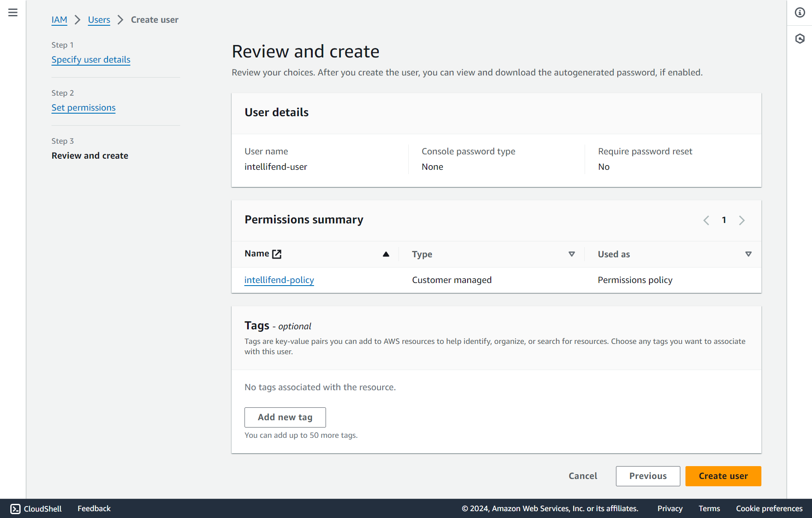812x518 pixels.
Task: Click the Create user button
Action: point(723,476)
